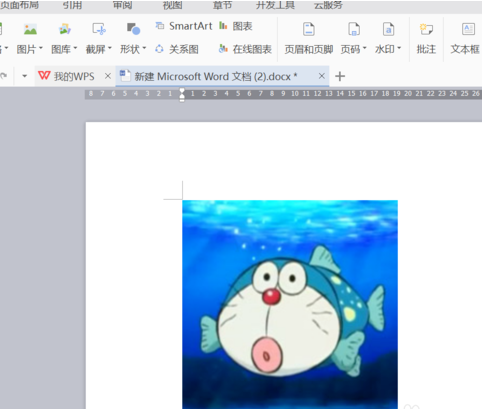Insert SmartArt graphic
482x409 pixels.
(x=184, y=26)
